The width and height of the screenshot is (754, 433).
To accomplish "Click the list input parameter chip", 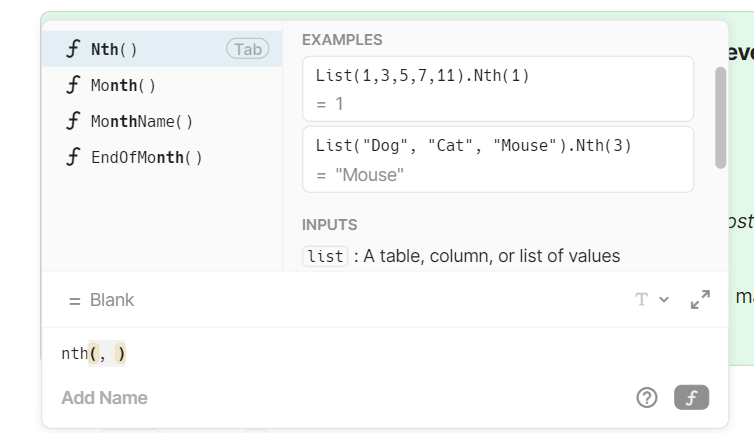I will [326, 256].
